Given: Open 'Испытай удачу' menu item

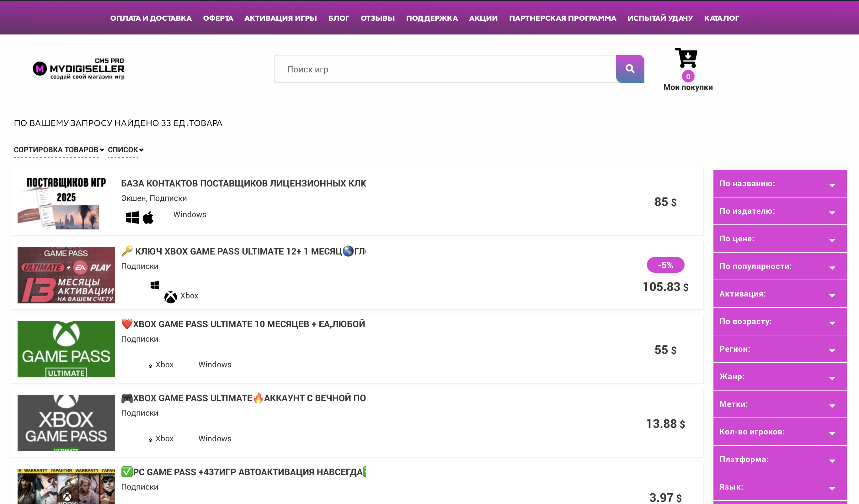Looking at the screenshot, I should point(660,18).
